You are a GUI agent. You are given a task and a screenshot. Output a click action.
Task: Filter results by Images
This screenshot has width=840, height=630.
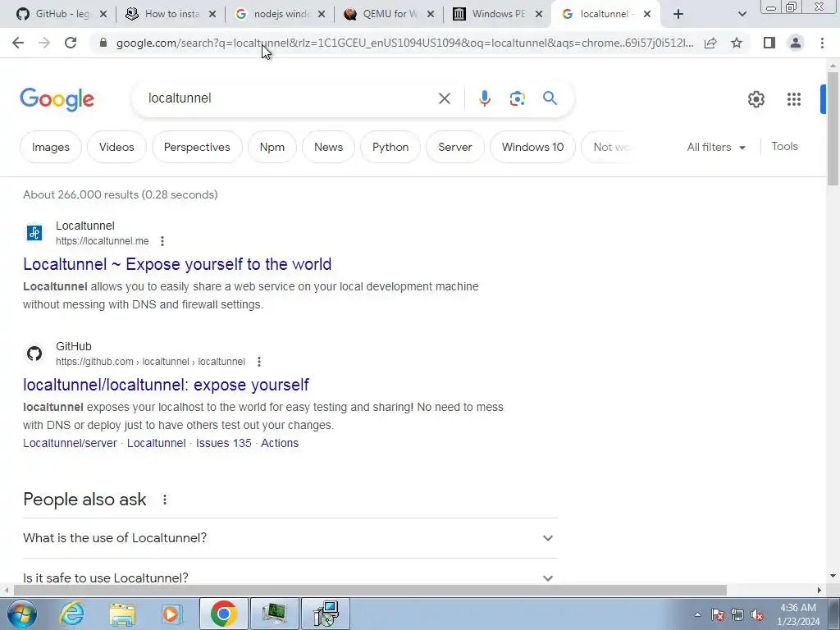coord(50,147)
